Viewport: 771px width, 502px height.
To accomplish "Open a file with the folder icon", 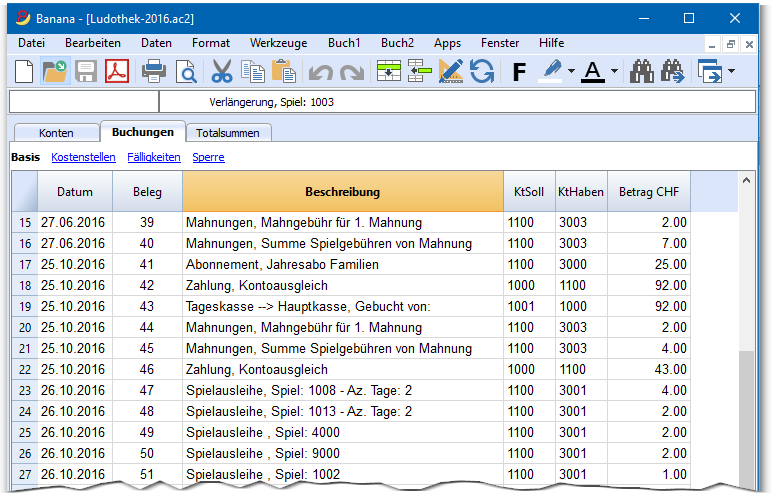I will 55,71.
